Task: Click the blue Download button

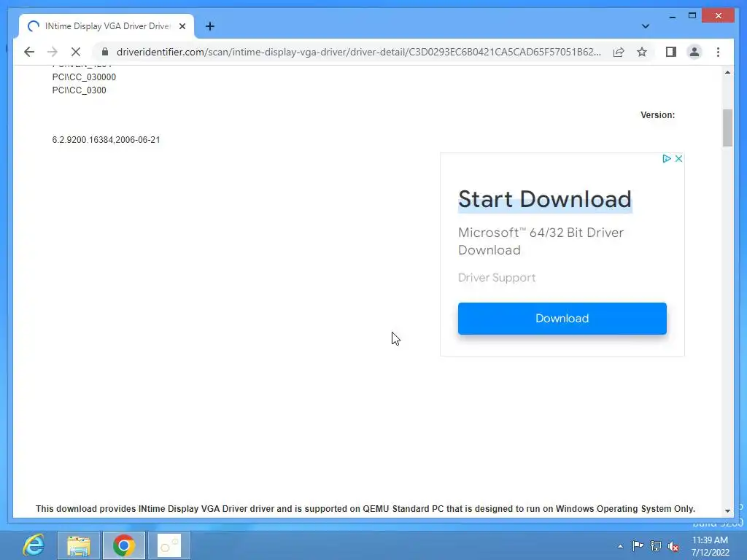Action: tap(562, 318)
